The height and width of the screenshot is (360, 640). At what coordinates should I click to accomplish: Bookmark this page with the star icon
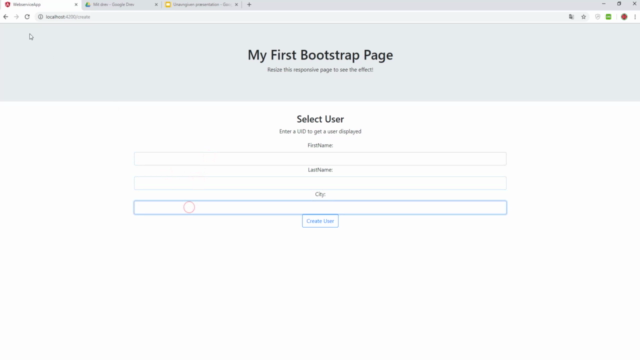[584, 17]
